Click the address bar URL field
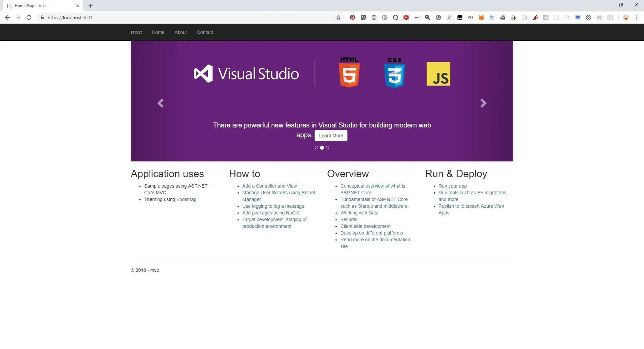 179,18
